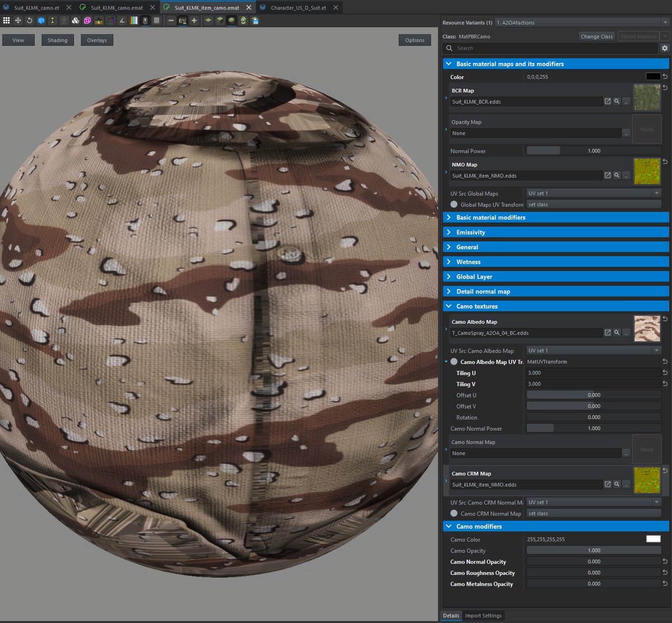Click the color bars toolbar icon

134,20
